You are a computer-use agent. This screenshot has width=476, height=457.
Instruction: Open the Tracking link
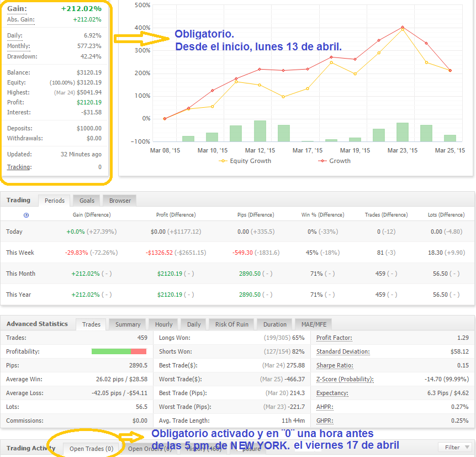tap(19, 167)
